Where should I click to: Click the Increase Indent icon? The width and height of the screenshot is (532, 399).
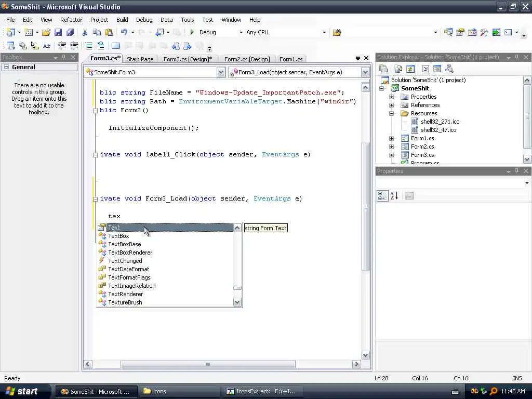(74, 46)
